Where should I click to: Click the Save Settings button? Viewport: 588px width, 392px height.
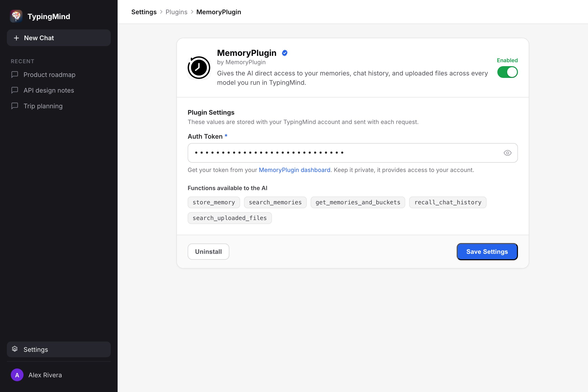(x=487, y=252)
